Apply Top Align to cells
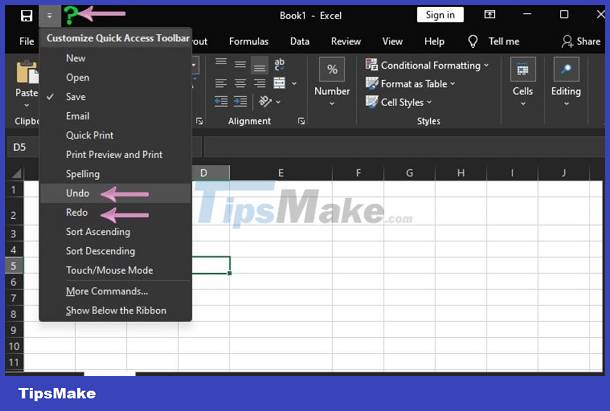This screenshot has width=610, height=411. click(221, 62)
